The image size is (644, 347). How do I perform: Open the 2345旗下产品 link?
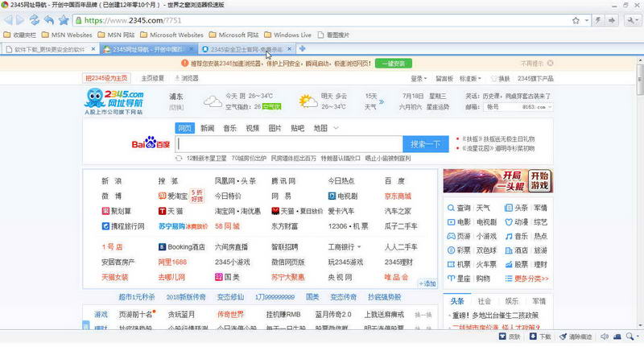[x=535, y=78]
